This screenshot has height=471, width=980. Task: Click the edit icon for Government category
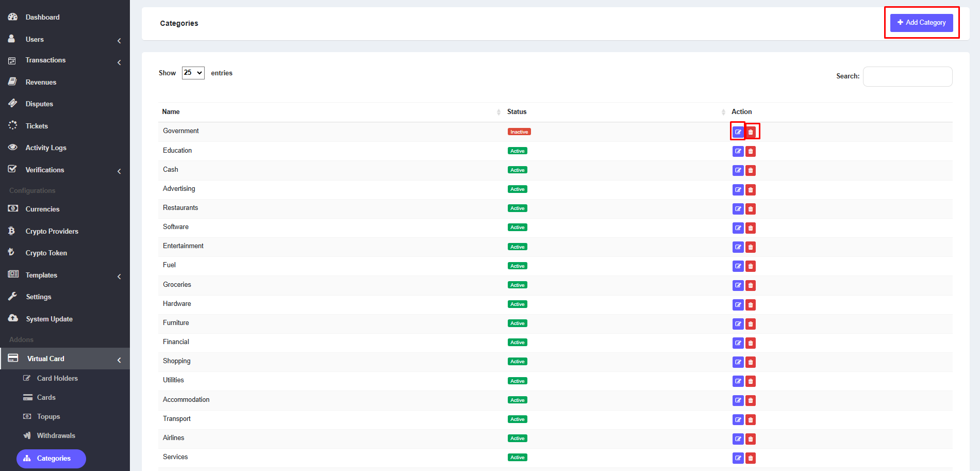point(738,132)
